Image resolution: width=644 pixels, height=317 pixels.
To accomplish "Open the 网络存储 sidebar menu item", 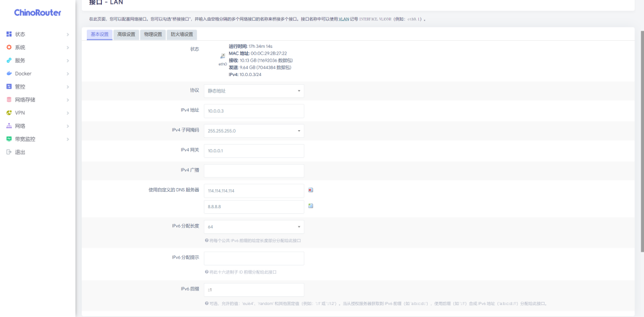I will (38, 100).
